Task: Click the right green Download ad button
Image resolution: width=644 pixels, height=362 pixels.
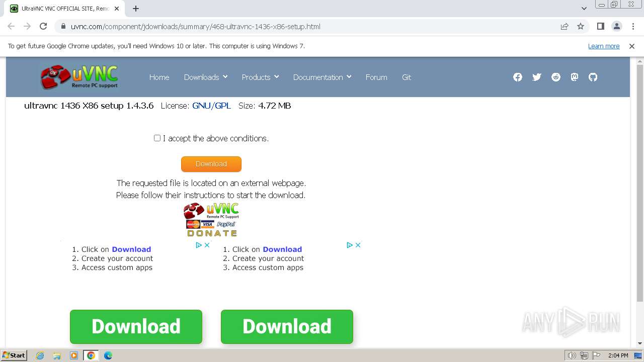Action: pos(287,327)
